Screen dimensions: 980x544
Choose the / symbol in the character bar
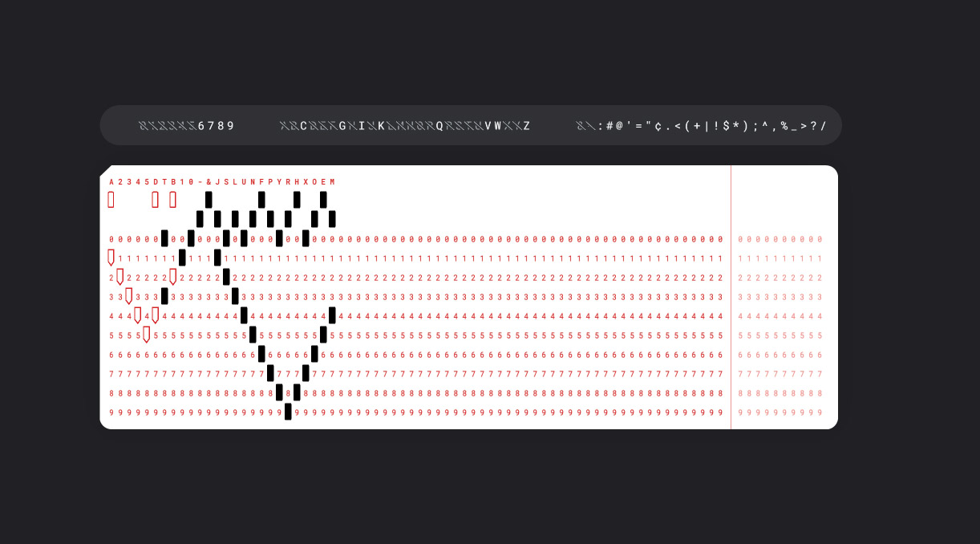824,126
